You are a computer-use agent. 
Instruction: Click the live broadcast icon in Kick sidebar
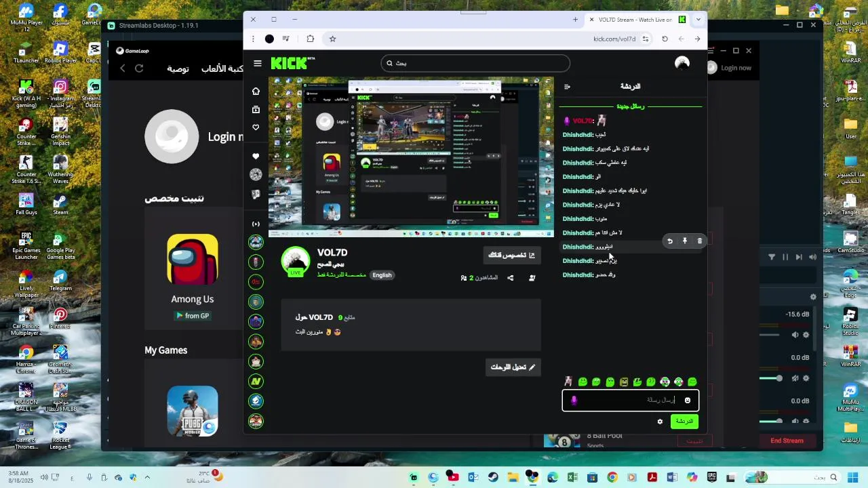tap(256, 224)
